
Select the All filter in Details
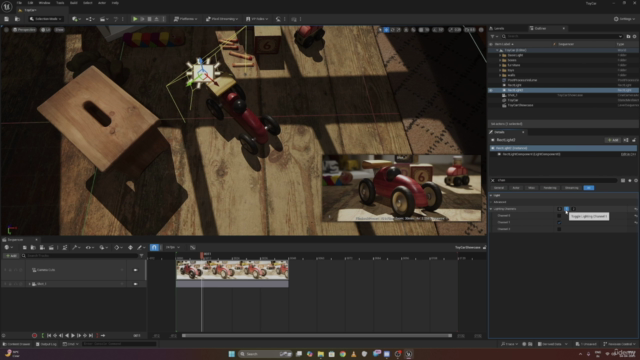tap(589, 188)
